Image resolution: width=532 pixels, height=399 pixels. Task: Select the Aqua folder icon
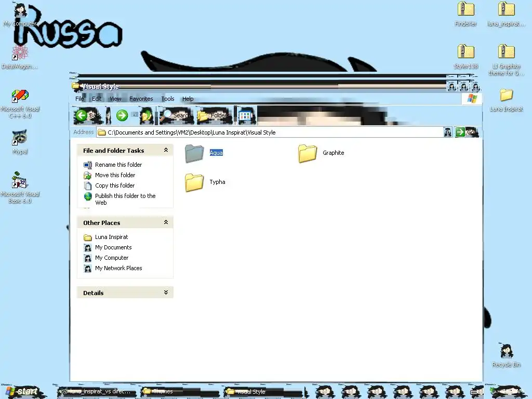coord(194,153)
